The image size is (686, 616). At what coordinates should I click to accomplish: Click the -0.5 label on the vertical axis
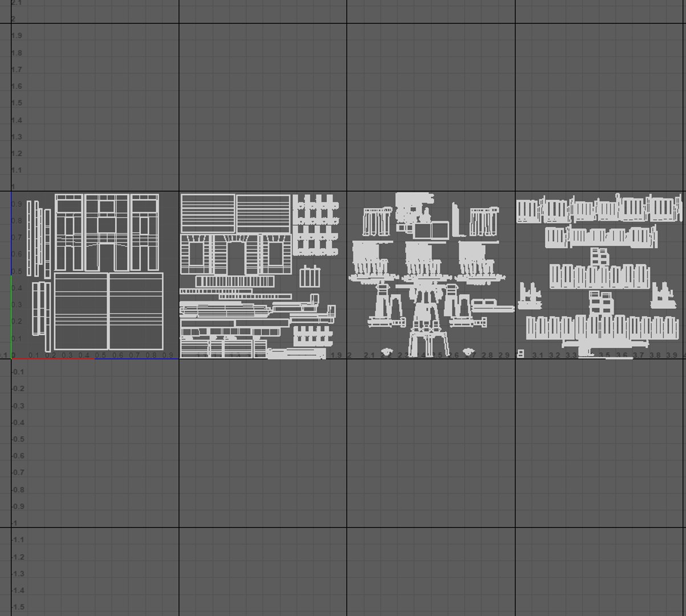tap(18, 439)
